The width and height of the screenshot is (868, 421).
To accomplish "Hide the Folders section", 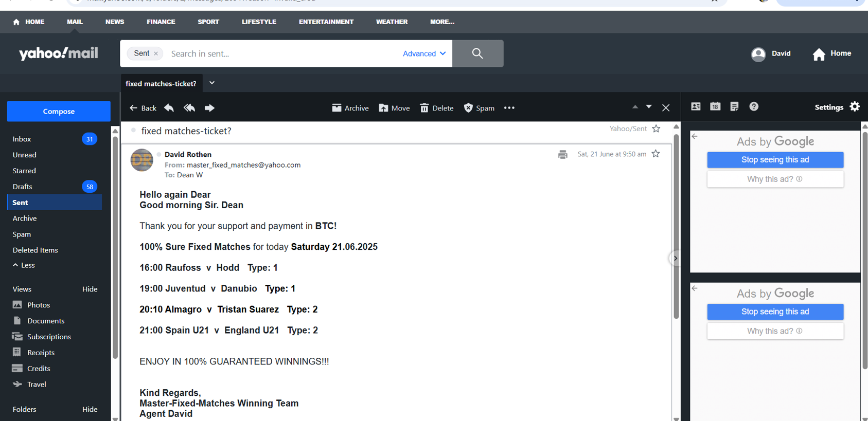I will [x=90, y=410].
